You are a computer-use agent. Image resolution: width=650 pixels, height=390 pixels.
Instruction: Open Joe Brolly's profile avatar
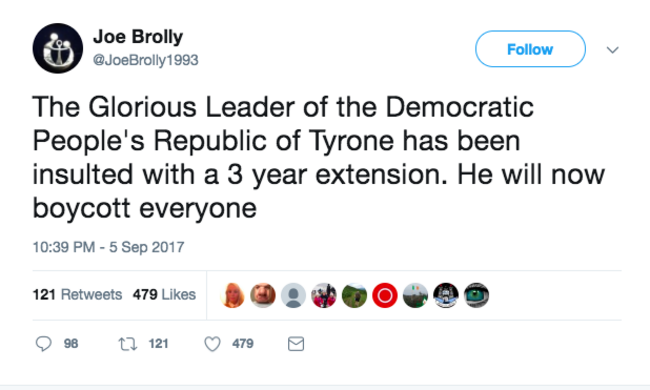[58, 48]
